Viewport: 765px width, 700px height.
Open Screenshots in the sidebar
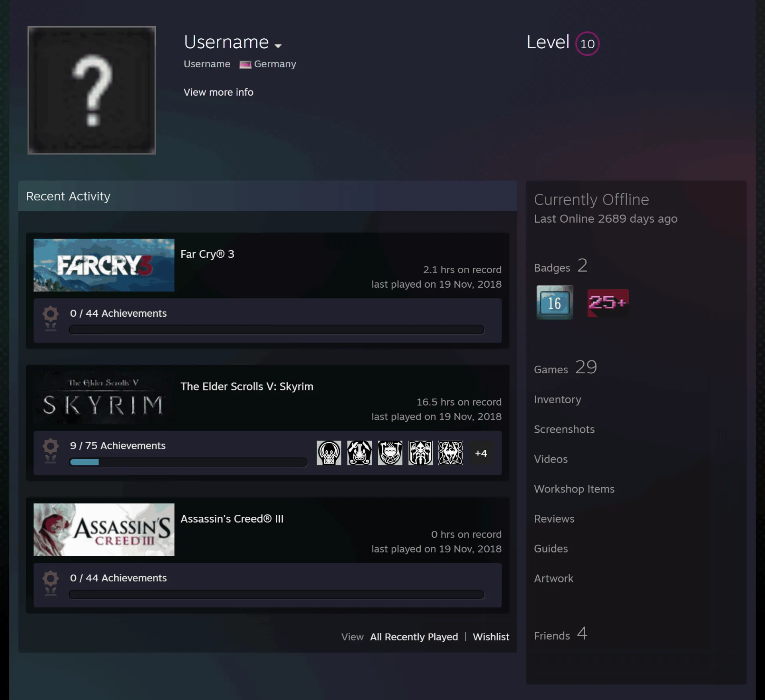click(x=564, y=429)
